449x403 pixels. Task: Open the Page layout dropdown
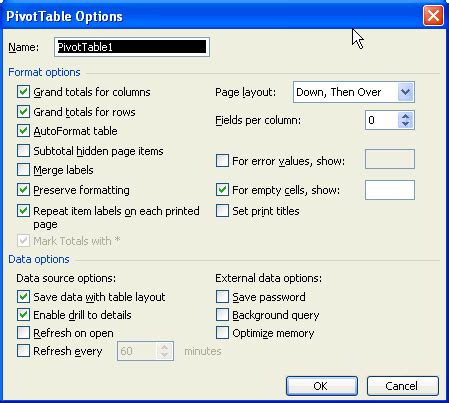tap(406, 92)
